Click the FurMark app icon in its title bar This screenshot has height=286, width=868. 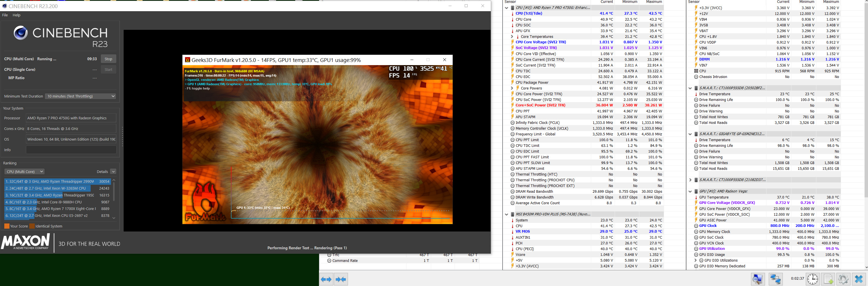coord(188,60)
